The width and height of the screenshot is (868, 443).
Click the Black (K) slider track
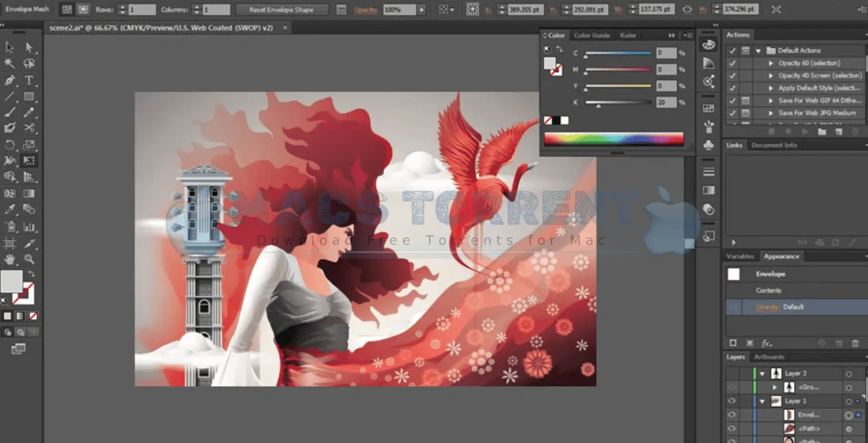(x=618, y=103)
